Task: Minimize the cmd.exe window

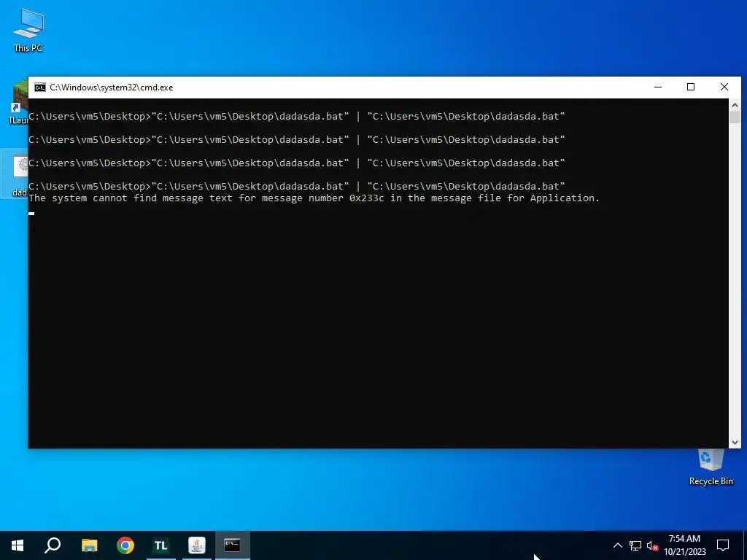Action: point(658,87)
